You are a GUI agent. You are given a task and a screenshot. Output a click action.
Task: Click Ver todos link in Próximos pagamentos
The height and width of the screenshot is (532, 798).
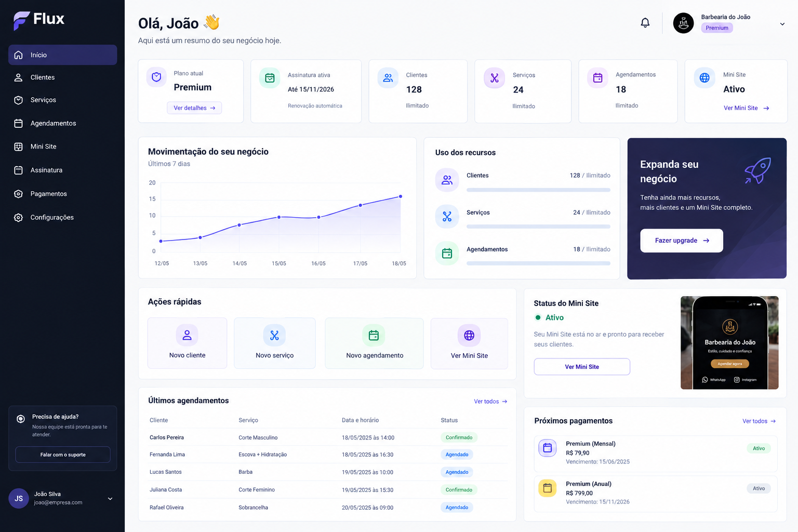(x=759, y=421)
